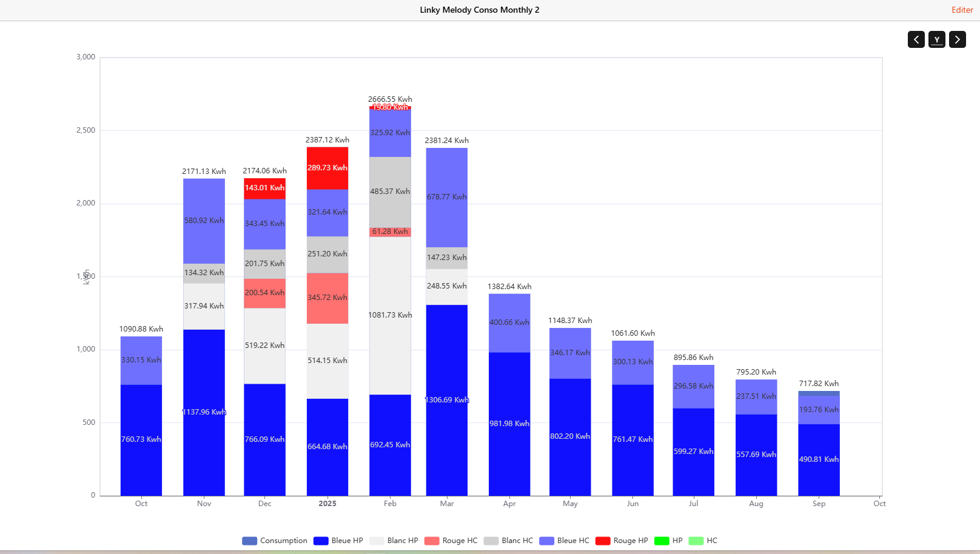Toggle the bright green HP legend item
This screenshot has height=554, width=980.
669,541
